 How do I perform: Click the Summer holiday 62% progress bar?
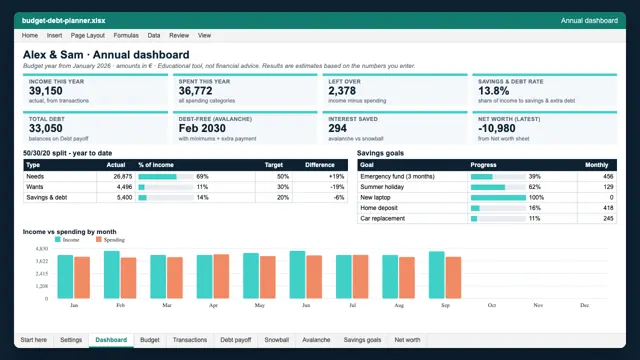498,187
